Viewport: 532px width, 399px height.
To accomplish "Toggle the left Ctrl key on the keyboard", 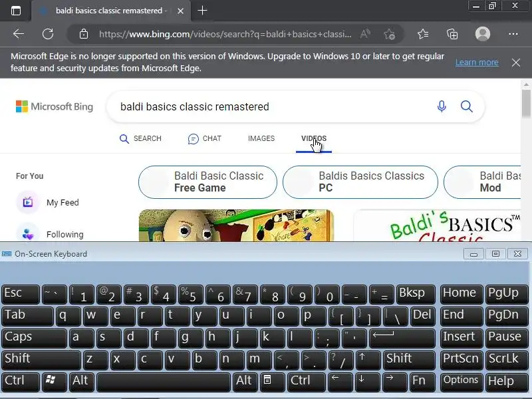I will point(21,382).
